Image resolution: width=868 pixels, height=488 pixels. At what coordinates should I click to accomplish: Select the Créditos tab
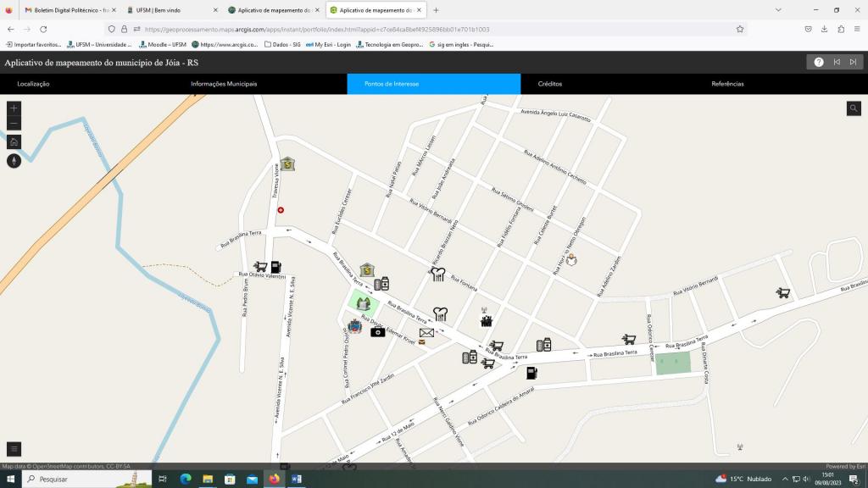tap(549, 84)
